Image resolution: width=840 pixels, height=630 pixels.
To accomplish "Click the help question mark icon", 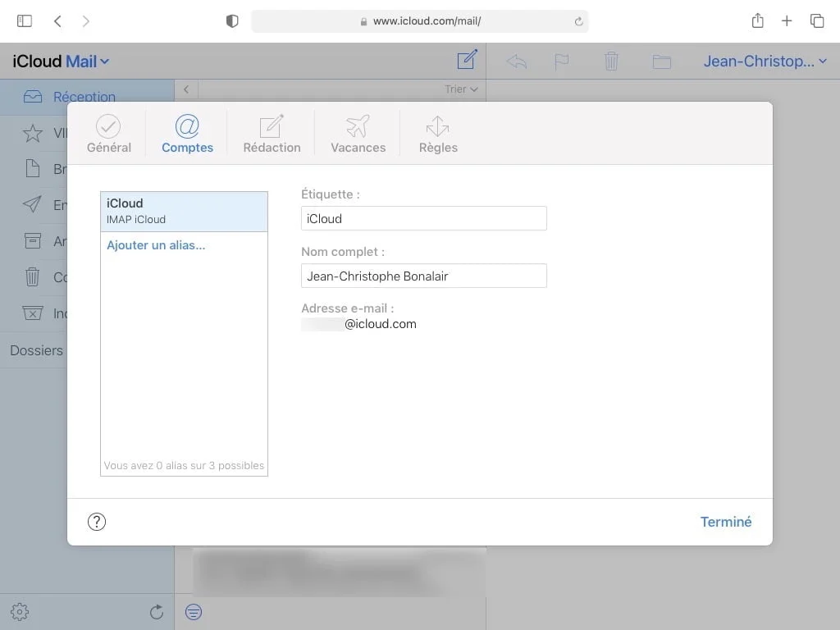I will (x=97, y=521).
